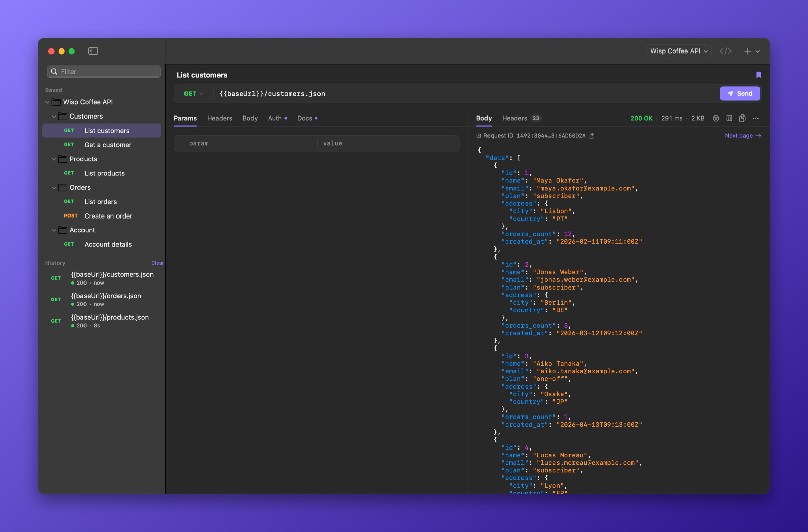Open the GET method dropdown

coord(193,93)
